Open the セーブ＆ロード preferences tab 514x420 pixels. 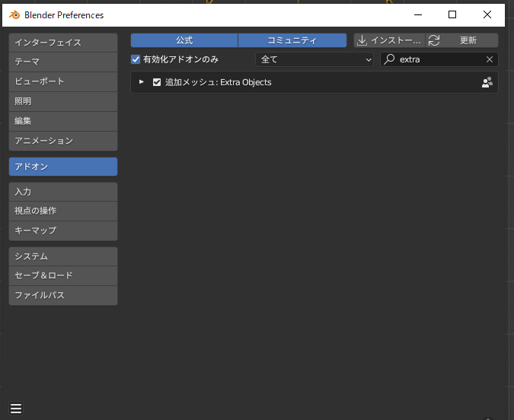(x=63, y=275)
